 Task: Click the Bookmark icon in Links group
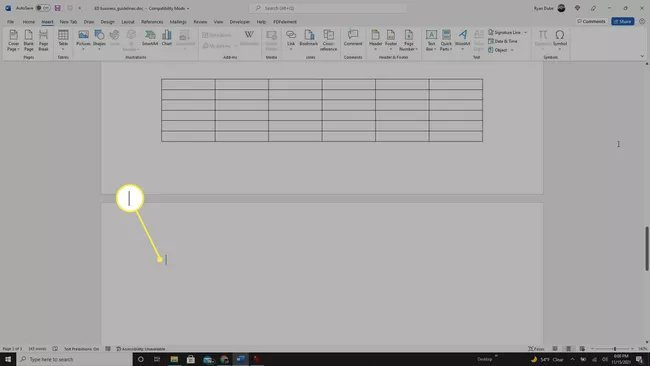(x=309, y=38)
